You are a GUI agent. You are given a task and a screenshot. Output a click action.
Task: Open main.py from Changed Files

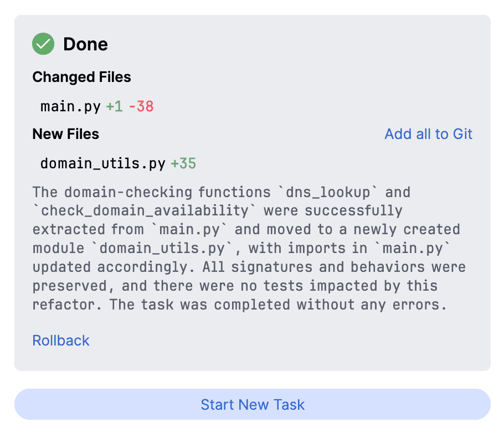(x=70, y=106)
